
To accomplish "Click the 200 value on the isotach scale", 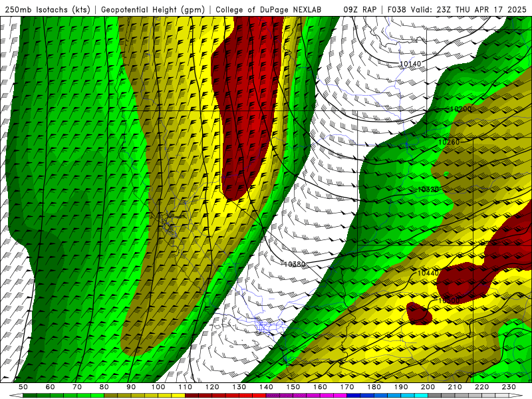I will click(428, 387).
